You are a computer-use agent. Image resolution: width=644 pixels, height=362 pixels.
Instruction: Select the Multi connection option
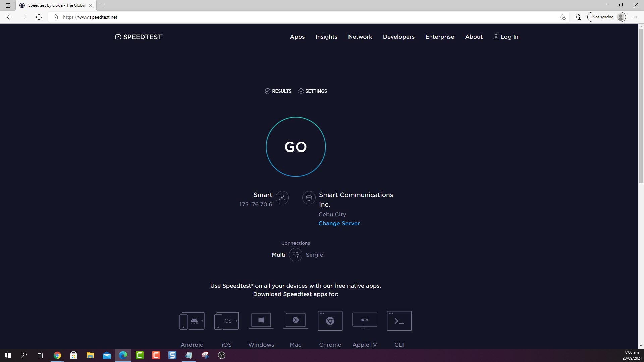[278, 255]
